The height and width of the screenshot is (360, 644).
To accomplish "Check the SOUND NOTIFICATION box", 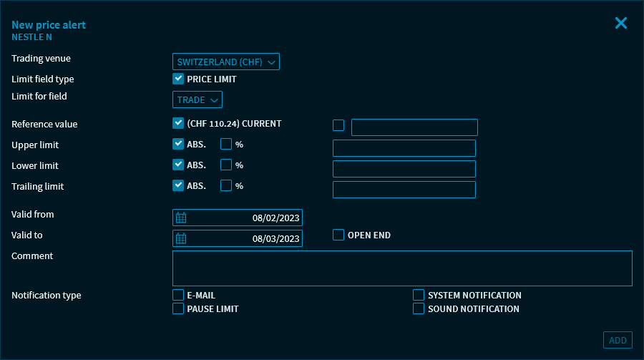I will click(419, 308).
